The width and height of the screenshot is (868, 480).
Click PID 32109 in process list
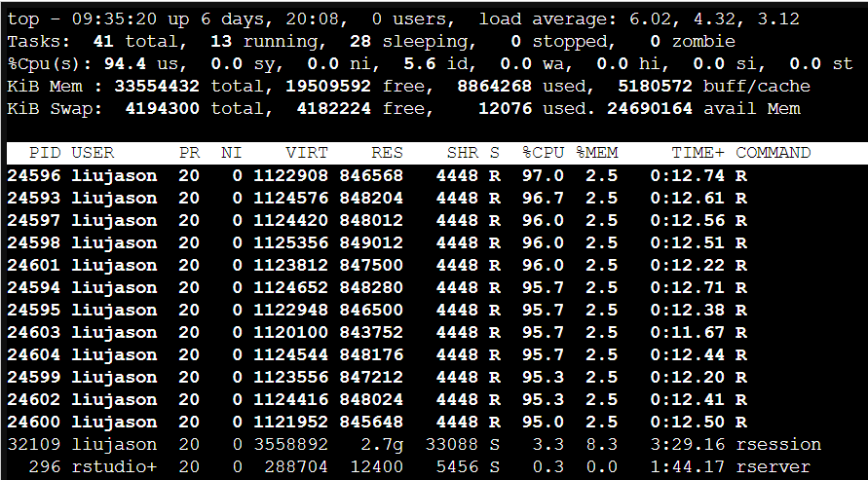tap(33, 445)
